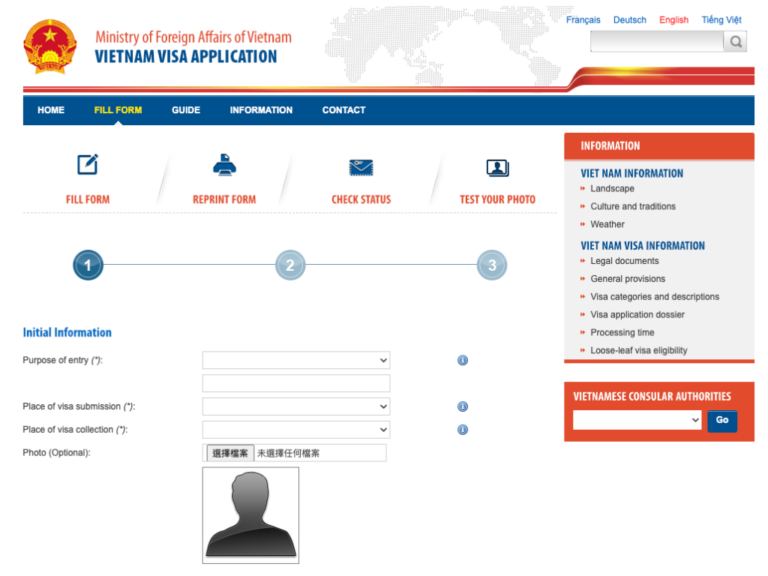Click the VIET NAM VISA INFORMATION heading

pyautogui.click(x=643, y=246)
